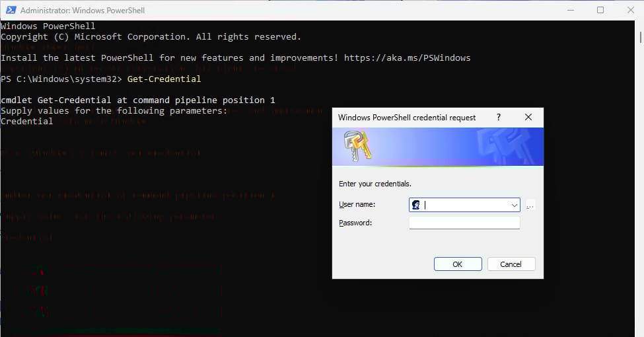
Task: Close the PowerShell window
Action: [630, 10]
